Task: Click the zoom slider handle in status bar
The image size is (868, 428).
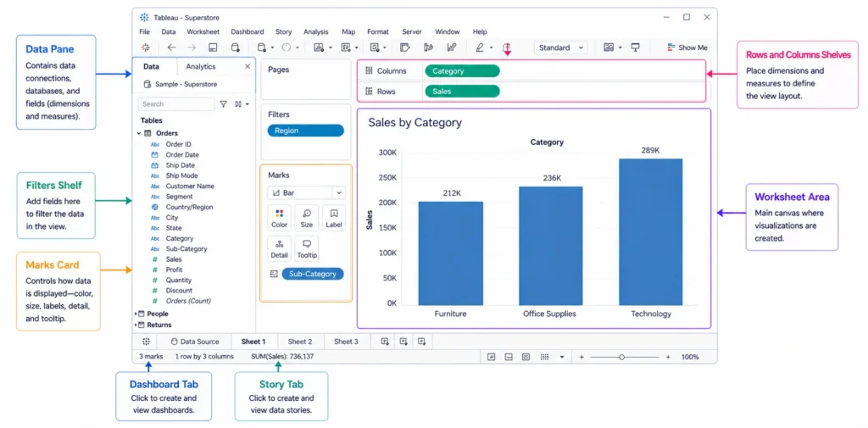Action: (x=621, y=357)
